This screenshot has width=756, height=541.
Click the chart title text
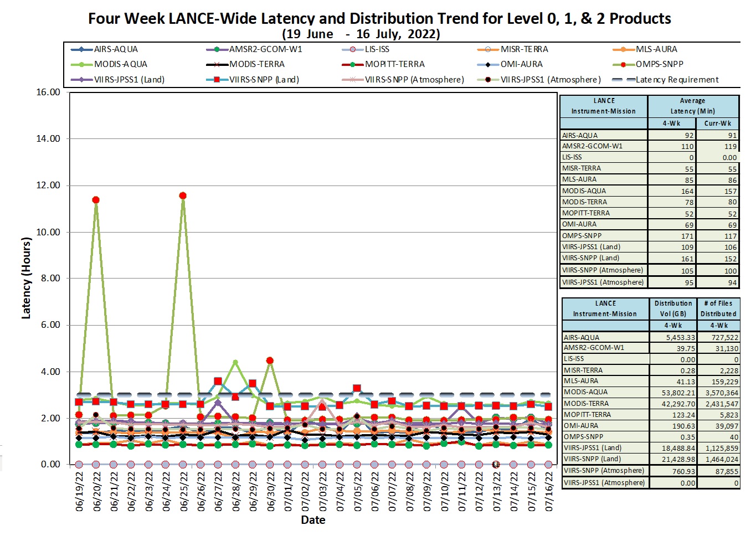click(x=379, y=19)
